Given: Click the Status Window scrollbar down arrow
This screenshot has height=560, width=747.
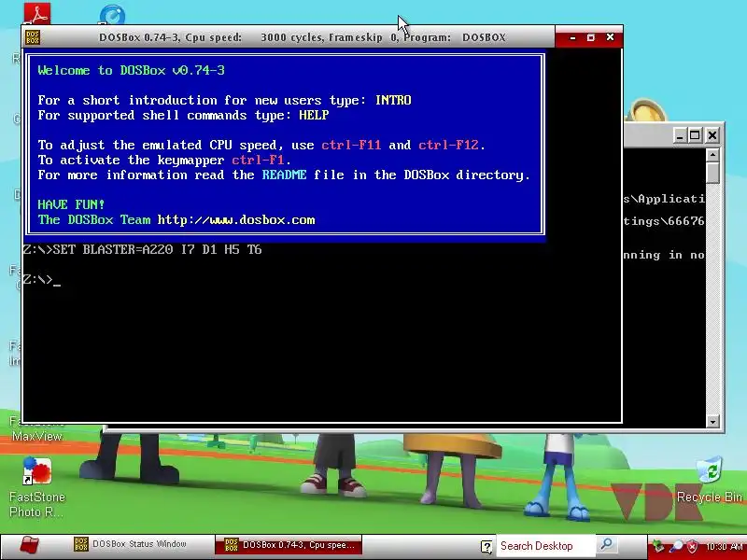Looking at the screenshot, I should point(712,422).
